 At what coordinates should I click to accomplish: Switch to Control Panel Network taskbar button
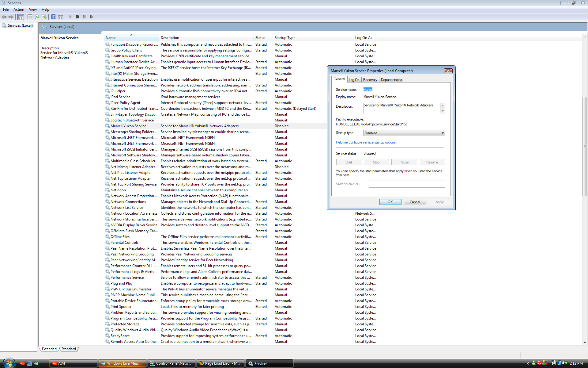(171, 363)
